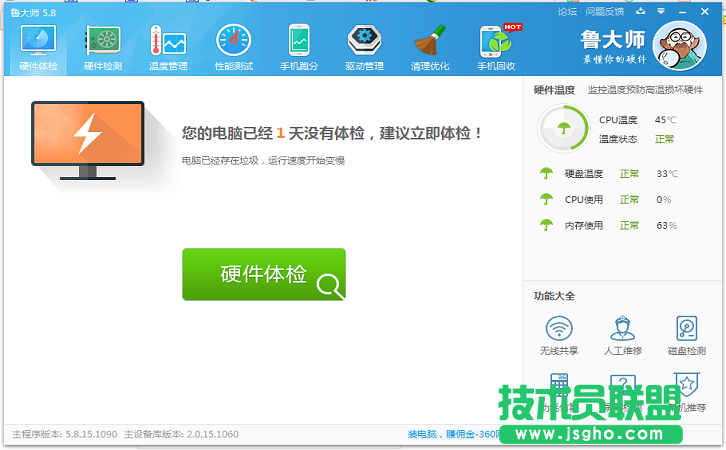This screenshot has height=450, width=726.
Task: Click the CPU温度 45℃ value
Action: tap(665, 120)
